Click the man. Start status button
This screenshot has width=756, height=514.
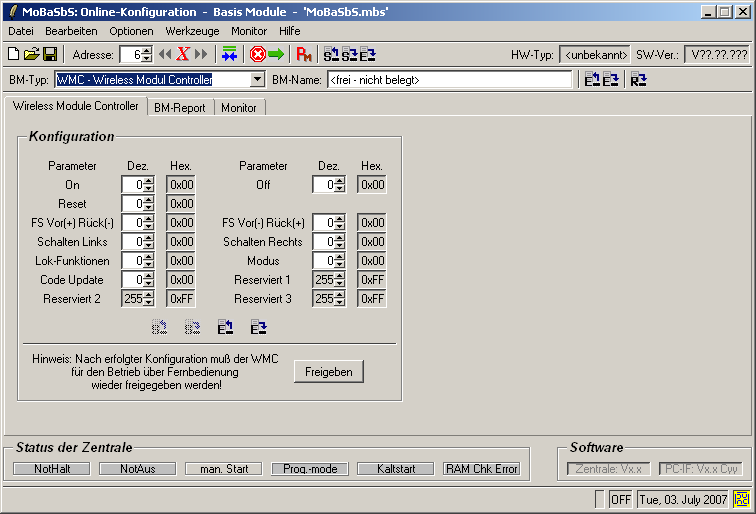click(x=223, y=468)
